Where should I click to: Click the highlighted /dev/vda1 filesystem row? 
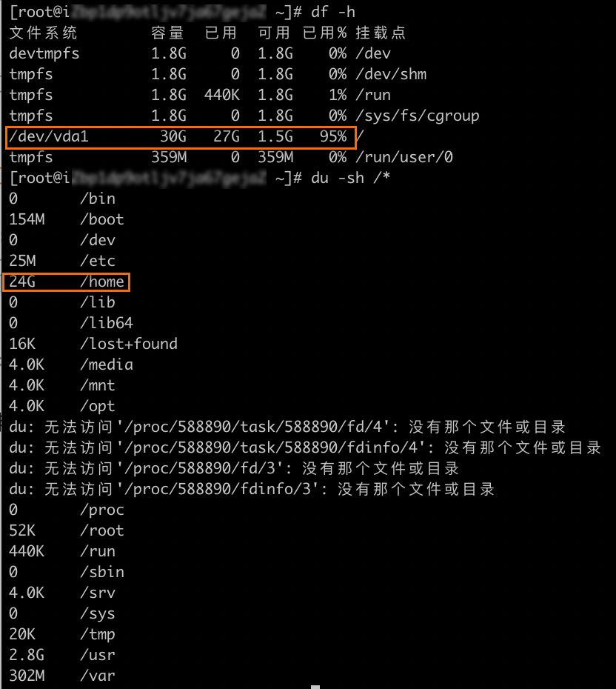181,137
